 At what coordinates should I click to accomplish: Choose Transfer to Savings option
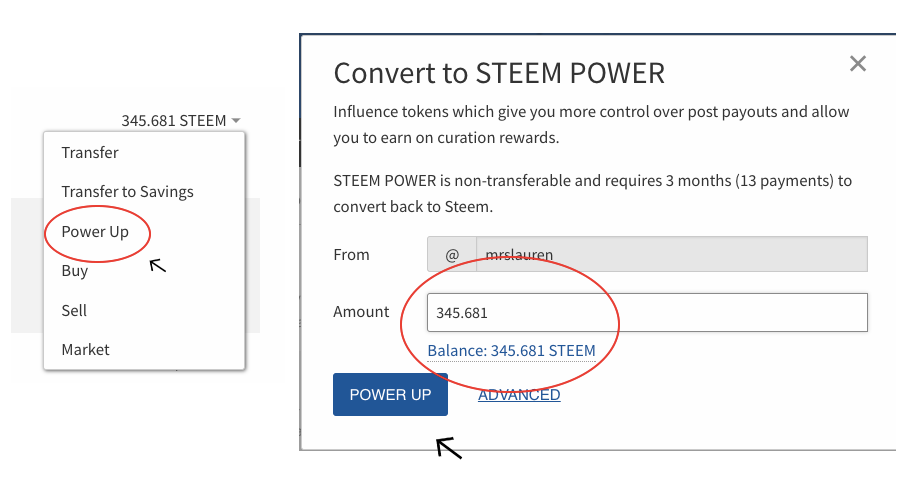[x=128, y=191]
